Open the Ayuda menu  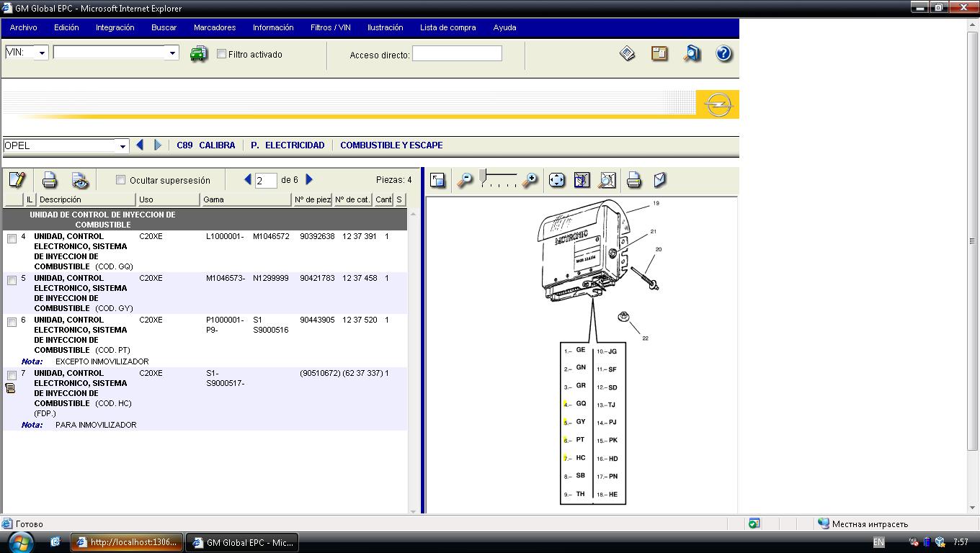coord(505,27)
